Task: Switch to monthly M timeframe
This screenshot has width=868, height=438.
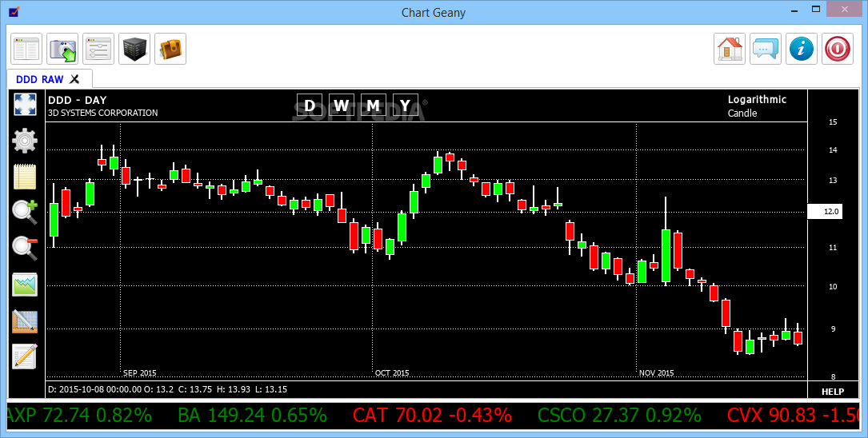Action: [373, 105]
